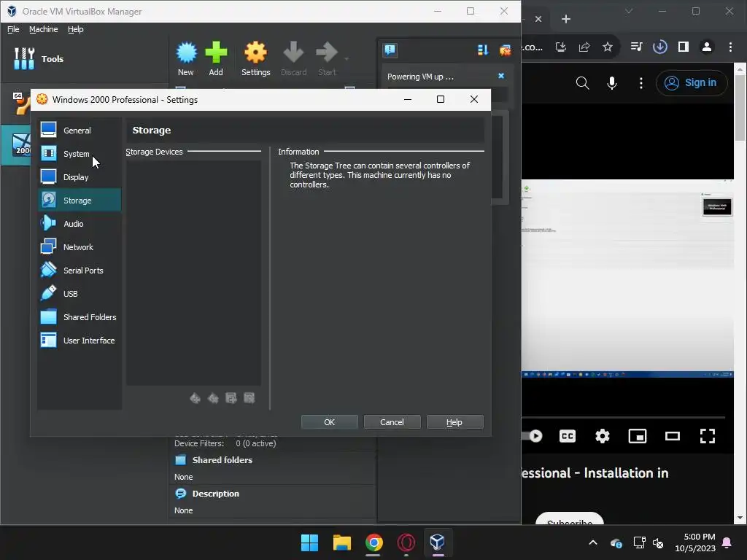Dismiss the Powering VM up notification
Image resolution: width=747 pixels, height=560 pixels.
[x=501, y=76]
